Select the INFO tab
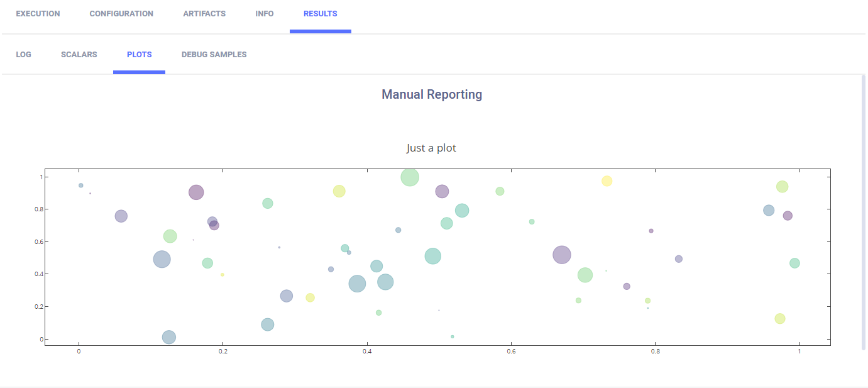This screenshot has width=868, height=388. point(265,14)
